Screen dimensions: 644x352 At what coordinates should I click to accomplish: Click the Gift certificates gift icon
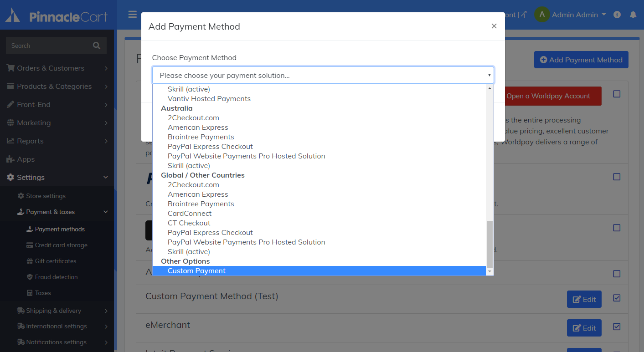[x=30, y=261]
